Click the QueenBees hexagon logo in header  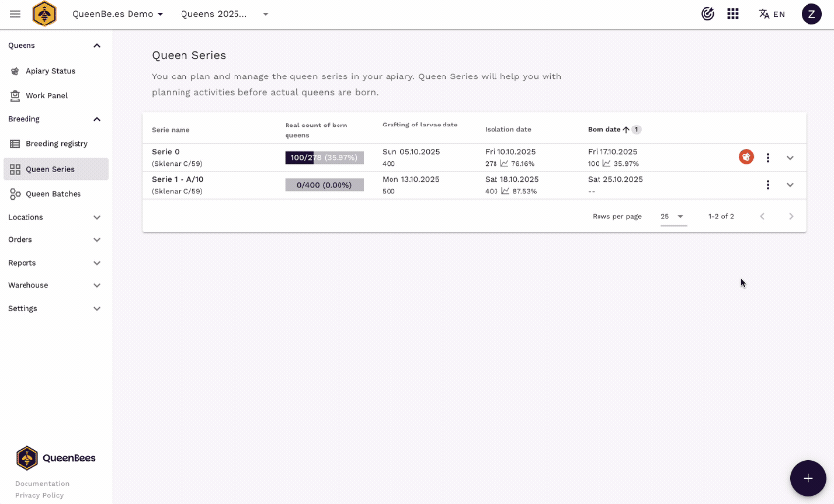pos(44,14)
